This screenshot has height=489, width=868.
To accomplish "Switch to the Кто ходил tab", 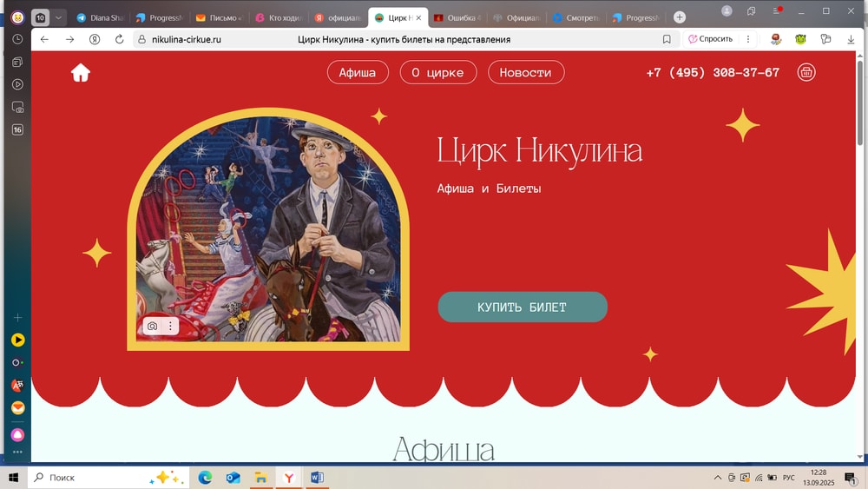I will coord(279,17).
